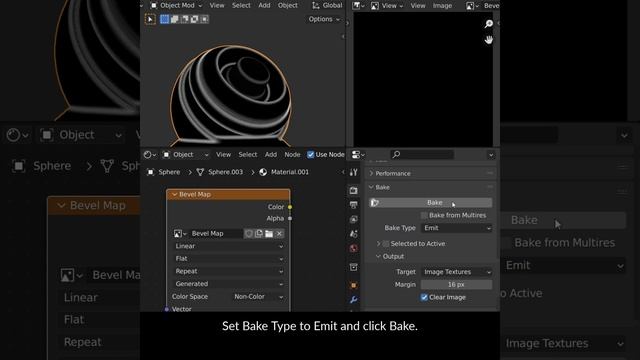This screenshot has height=360, width=640.
Task: Open the Object Mode dropdown in viewport
Action: [176, 6]
